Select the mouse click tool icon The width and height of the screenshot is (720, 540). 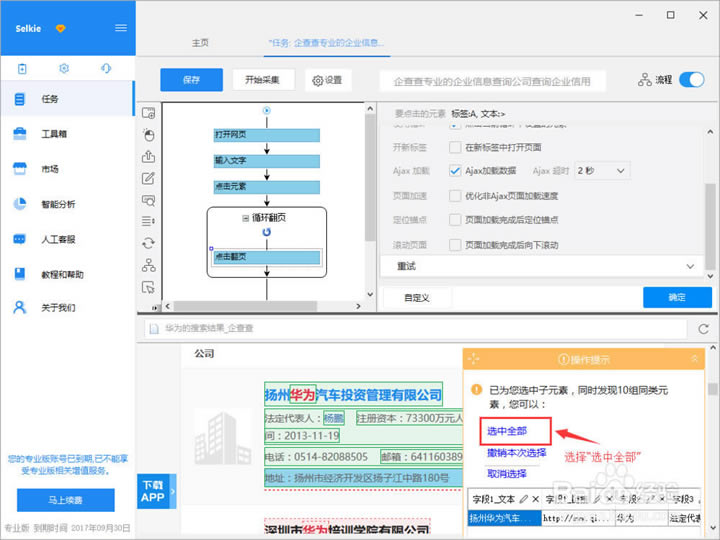[x=149, y=134]
